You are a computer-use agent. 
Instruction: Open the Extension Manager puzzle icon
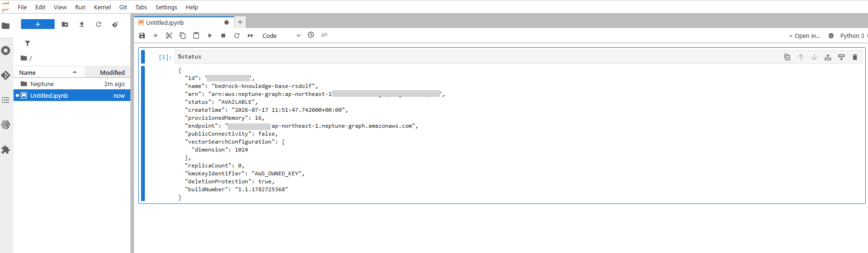click(6, 150)
